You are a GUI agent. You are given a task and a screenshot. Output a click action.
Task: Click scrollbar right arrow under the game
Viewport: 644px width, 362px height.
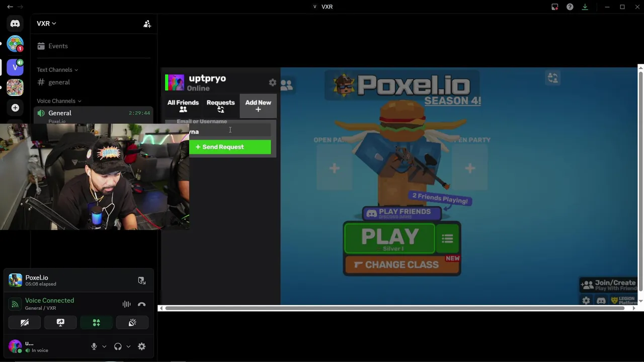click(633, 308)
